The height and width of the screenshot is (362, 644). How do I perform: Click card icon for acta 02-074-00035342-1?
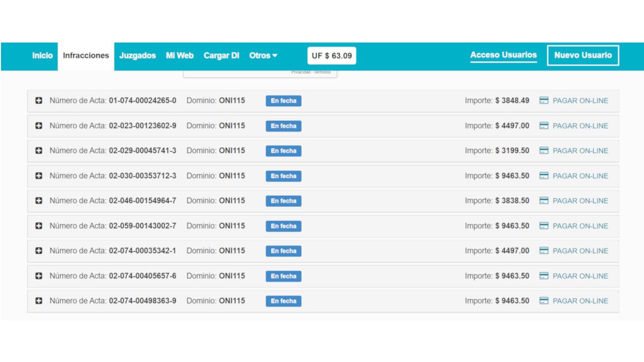click(544, 250)
